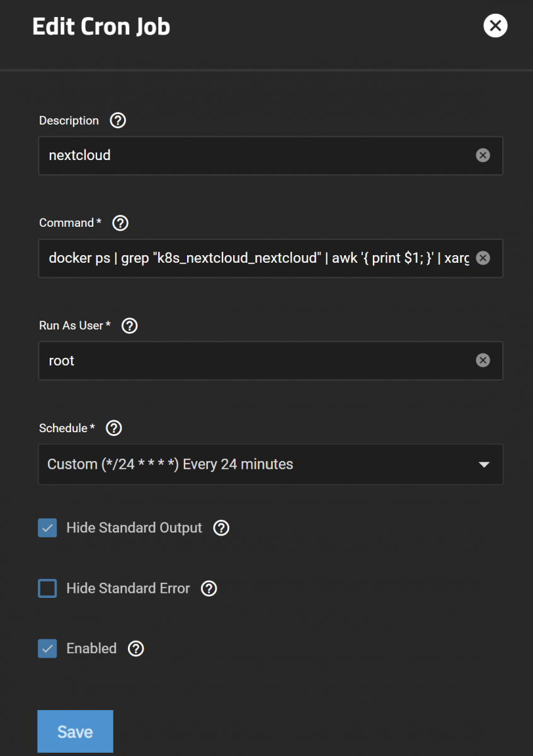Close the Edit Cron Job panel

pos(495,26)
